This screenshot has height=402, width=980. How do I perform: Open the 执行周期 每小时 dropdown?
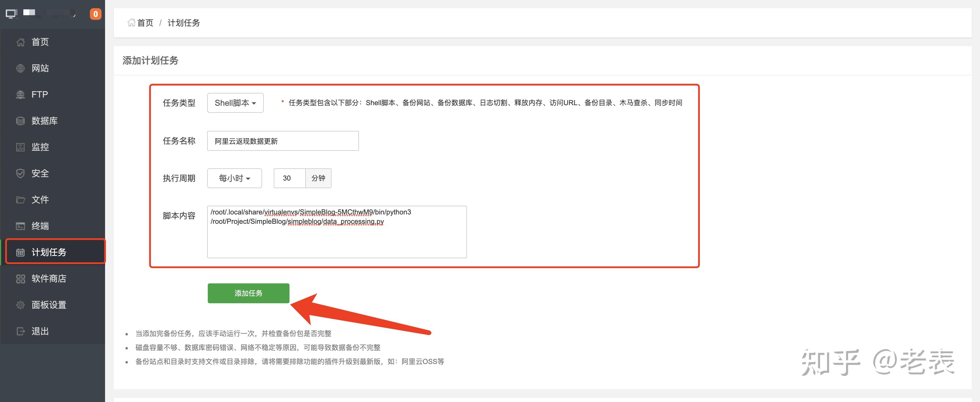pyautogui.click(x=234, y=178)
